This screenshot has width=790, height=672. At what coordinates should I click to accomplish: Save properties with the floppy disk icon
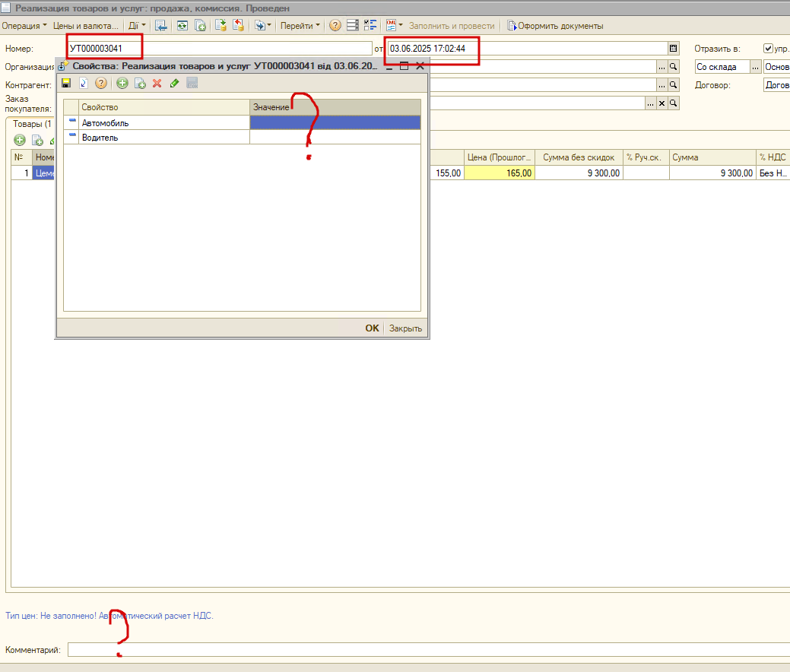(x=66, y=83)
